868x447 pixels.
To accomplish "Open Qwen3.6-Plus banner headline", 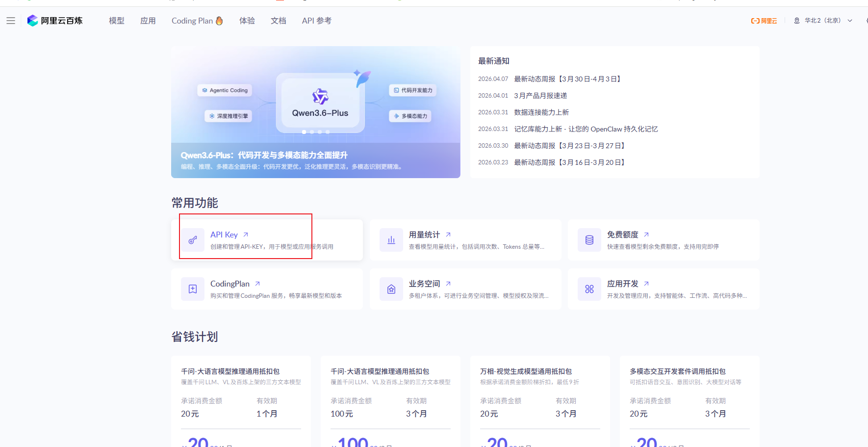I will [x=264, y=155].
